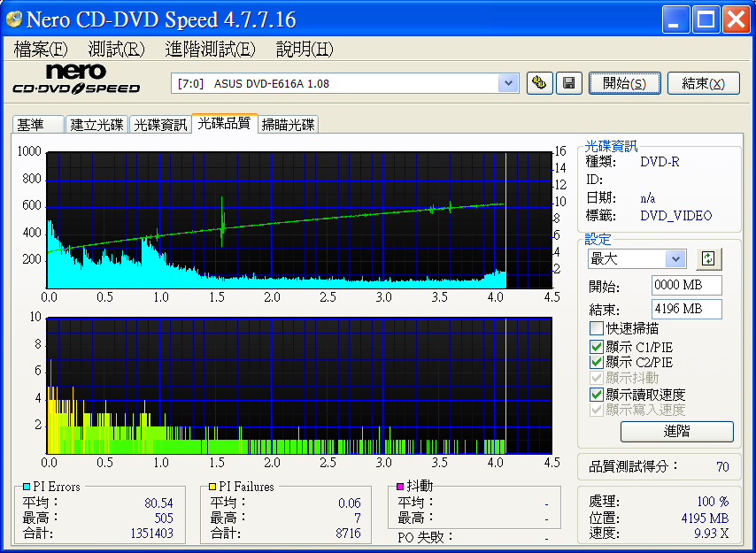Image resolution: width=756 pixels, height=553 pixels.
Task: Click the PI Errors maximum 505
Action: pos(164,518)
